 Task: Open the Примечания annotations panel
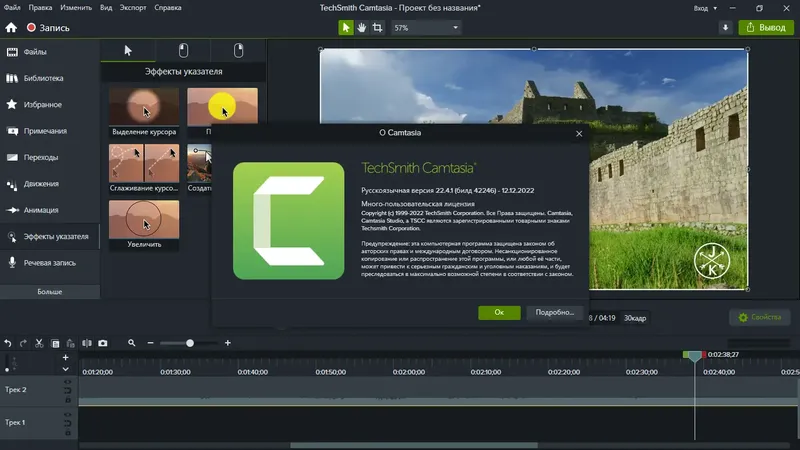tap(49, 131)
